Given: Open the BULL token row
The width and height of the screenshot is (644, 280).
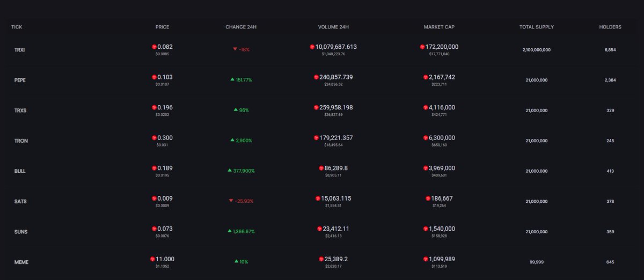Looking at the screenshot, I should point(322,171).
